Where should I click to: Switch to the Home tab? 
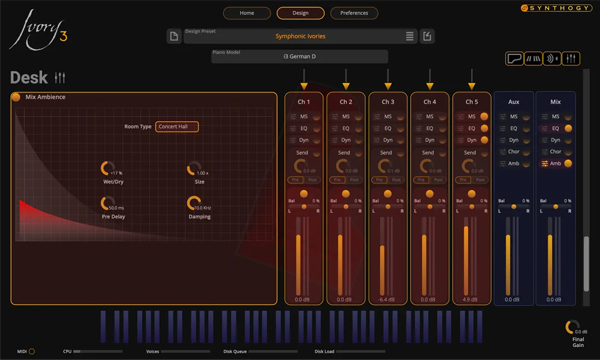coord(247,13)
